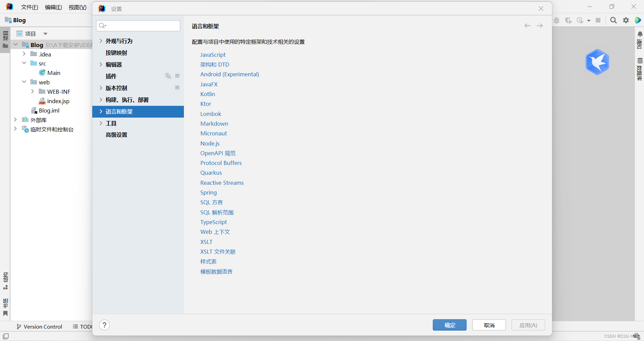This screenshot has height=341, width=644.
Task: Open the Spring settings link
Action: tap(208, 193)
